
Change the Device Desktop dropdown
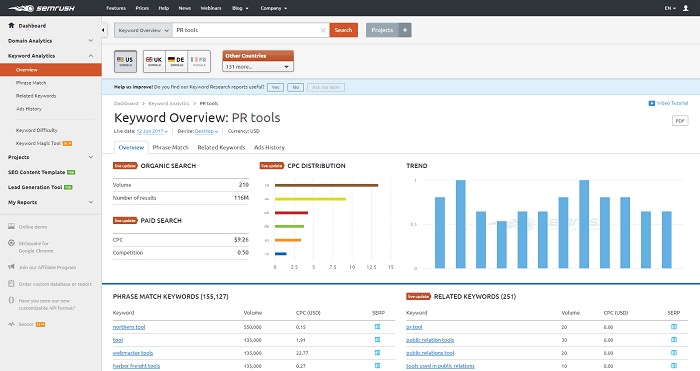(x=206, y=131)
